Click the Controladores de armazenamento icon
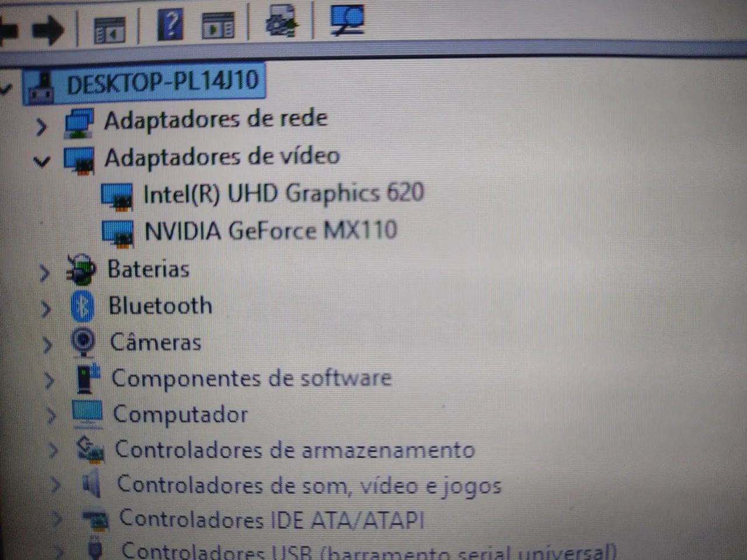Image resolution: width=747 pixels, height=560 pixels. [90, 449]
